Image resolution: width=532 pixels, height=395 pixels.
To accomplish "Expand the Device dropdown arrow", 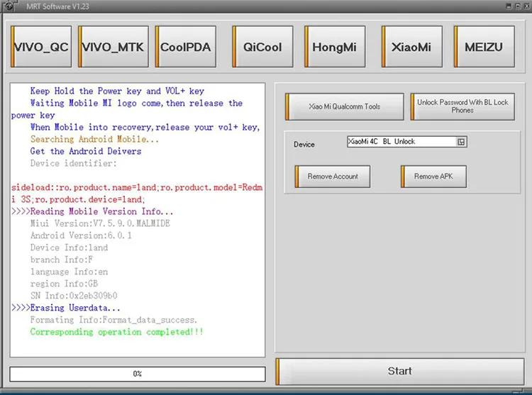I will [x=461, y=142].
